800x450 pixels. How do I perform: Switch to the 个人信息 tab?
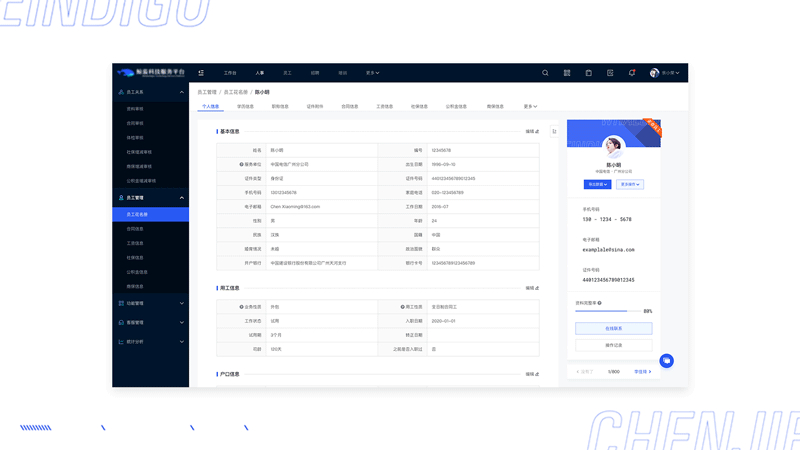click(x=210, y=106)
